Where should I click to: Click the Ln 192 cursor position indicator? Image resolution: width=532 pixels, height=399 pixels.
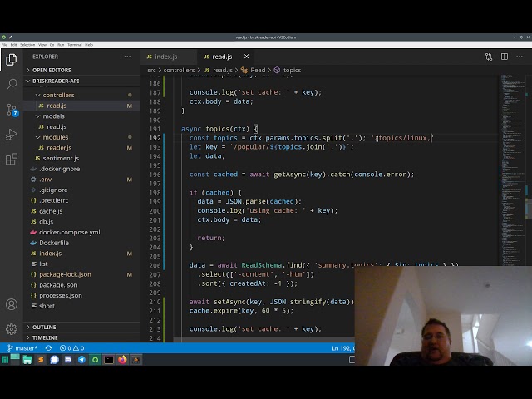click(x=342, y=348)
